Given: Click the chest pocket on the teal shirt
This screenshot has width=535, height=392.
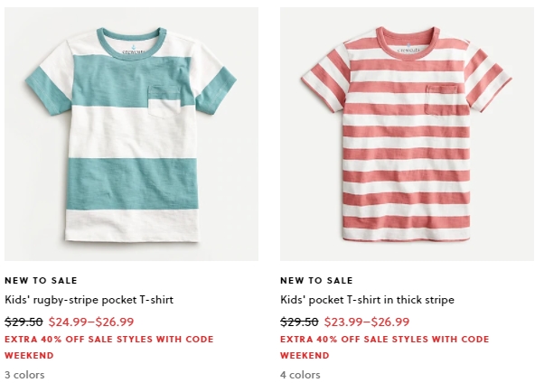Looking at the screenshot, I should coord(164,101).
